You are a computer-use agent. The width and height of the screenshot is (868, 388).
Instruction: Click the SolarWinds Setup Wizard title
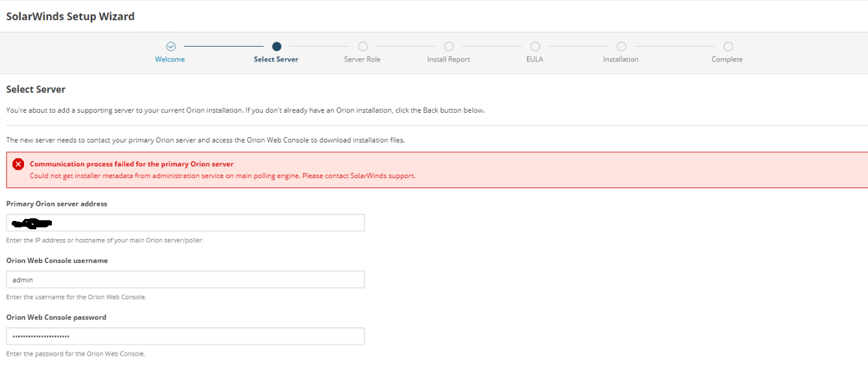[x=71, y=17]
